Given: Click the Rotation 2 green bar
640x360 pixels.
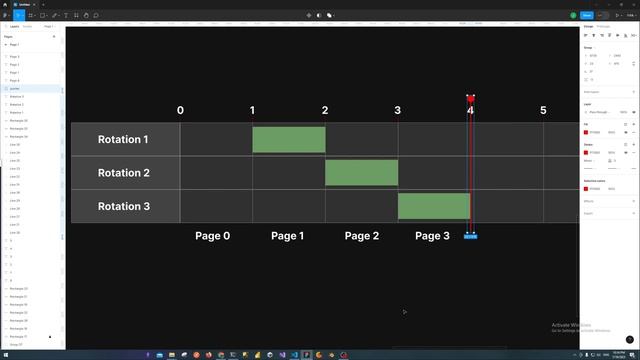Looking at the screenshot, I should (x=362, y=173).
